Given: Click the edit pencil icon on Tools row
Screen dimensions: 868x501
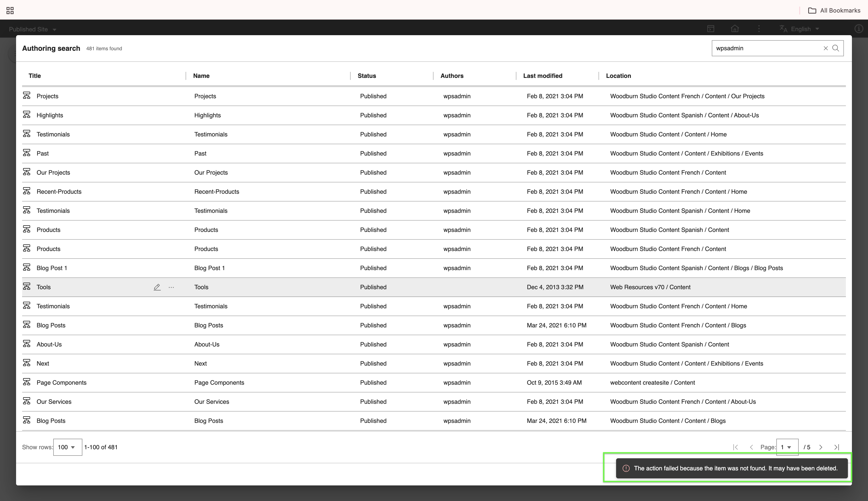Looking at the screenshot, I should pyautogui.click(x=157, y=287).
